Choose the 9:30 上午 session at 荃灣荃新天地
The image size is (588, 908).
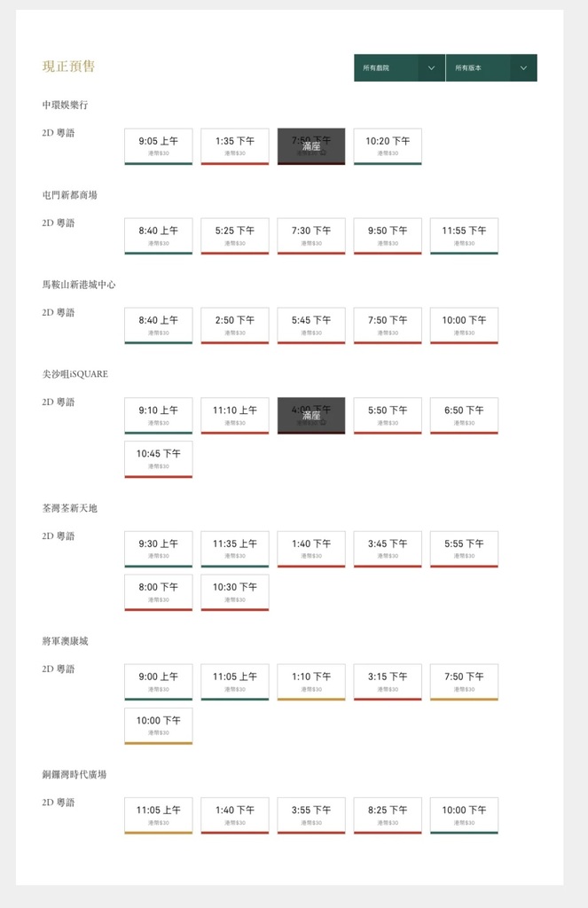[x=158, y=548]
